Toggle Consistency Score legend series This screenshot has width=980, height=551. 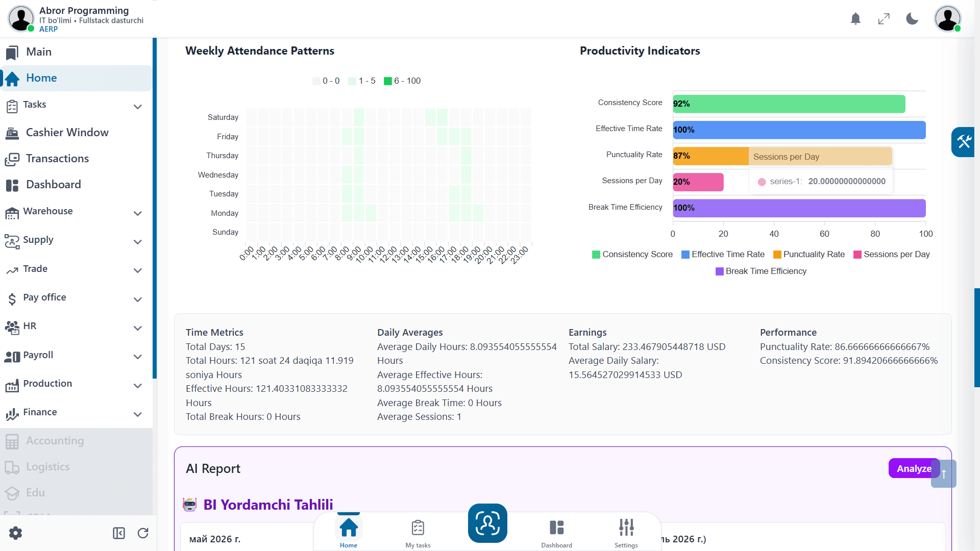[632, 254]
